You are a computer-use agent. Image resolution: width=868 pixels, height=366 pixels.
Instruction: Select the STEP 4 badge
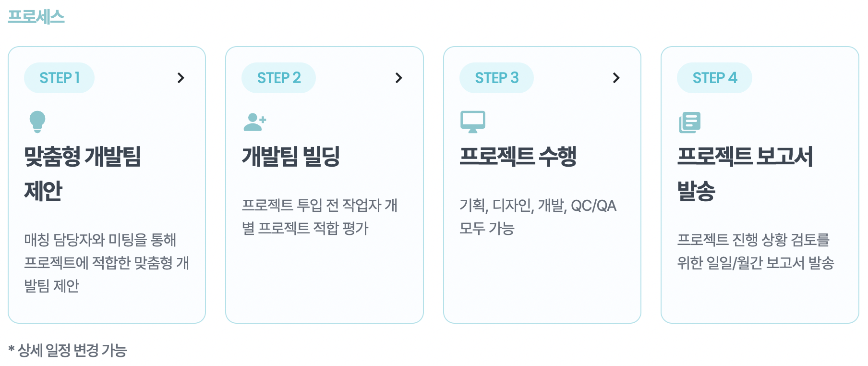point(714,78)
